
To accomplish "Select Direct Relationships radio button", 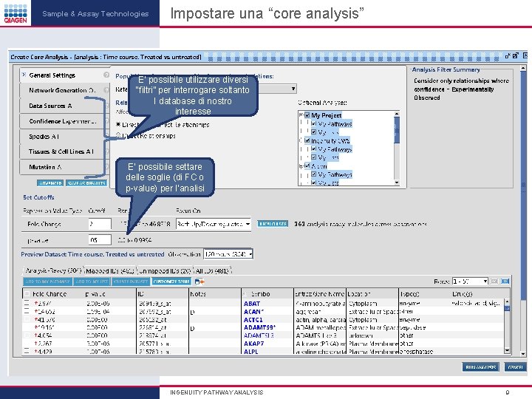I will 118,135.
